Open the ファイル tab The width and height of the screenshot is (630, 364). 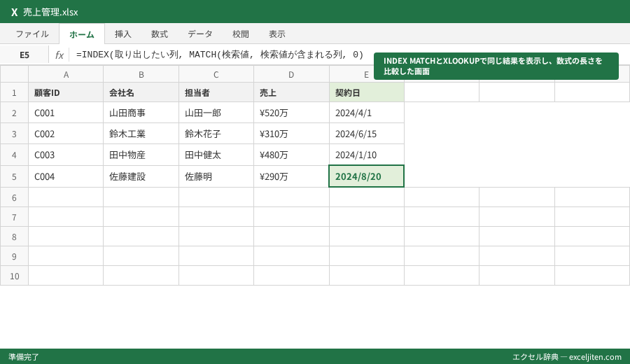point(32,34)
